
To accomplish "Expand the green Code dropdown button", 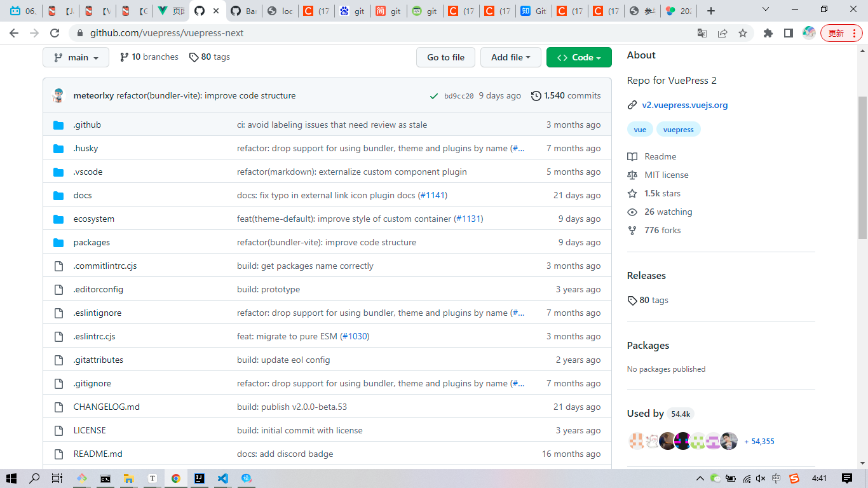I will click(x=578, y=57).
